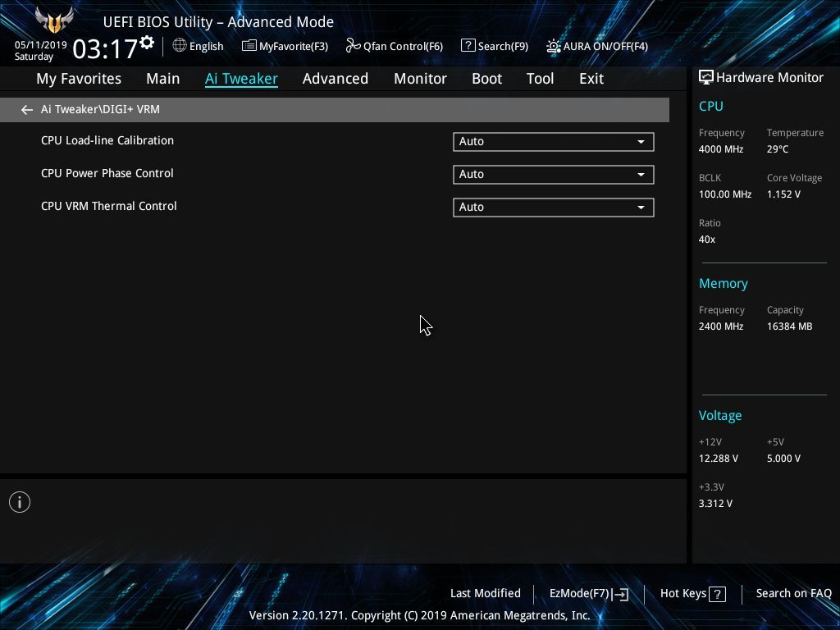Click the +3.3V value 3.312 V
The image size is (840, 630).
(x=715, y=504)
